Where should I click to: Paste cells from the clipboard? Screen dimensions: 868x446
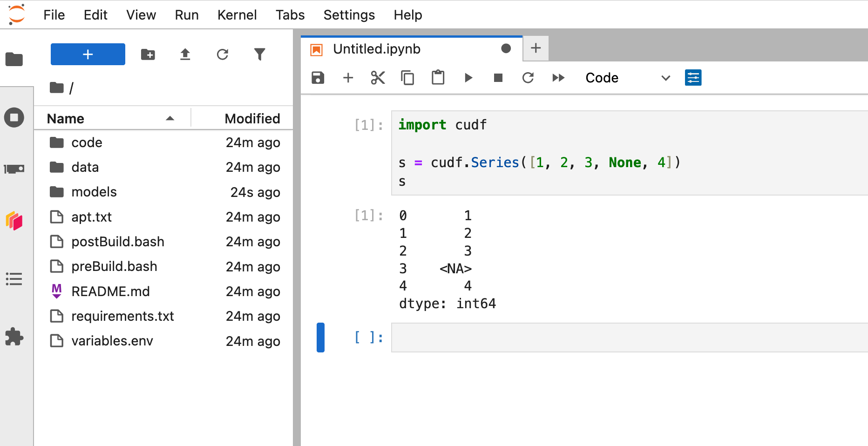pyautogui.click(x=438, y=78)
